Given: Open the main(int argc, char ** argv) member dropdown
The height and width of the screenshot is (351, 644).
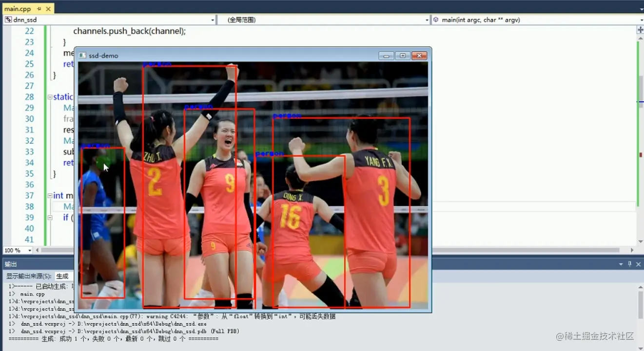Looking at the screenshot, I should point(537,20).
